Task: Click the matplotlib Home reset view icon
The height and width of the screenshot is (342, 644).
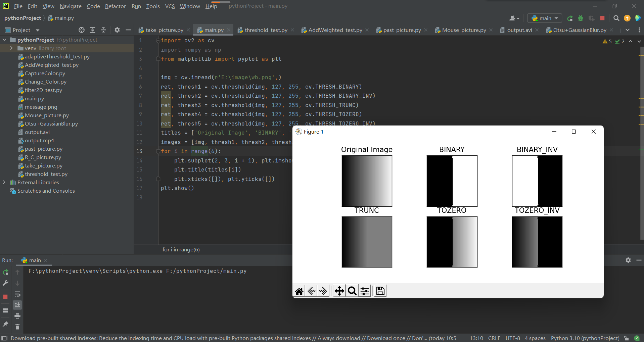Action: [299, 291]
